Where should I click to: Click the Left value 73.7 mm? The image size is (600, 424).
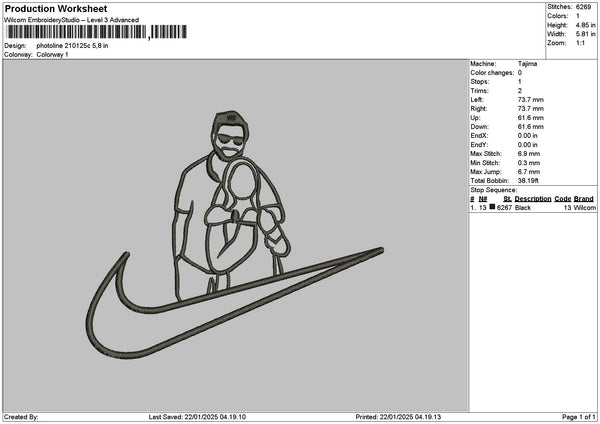tap(530, 100)
